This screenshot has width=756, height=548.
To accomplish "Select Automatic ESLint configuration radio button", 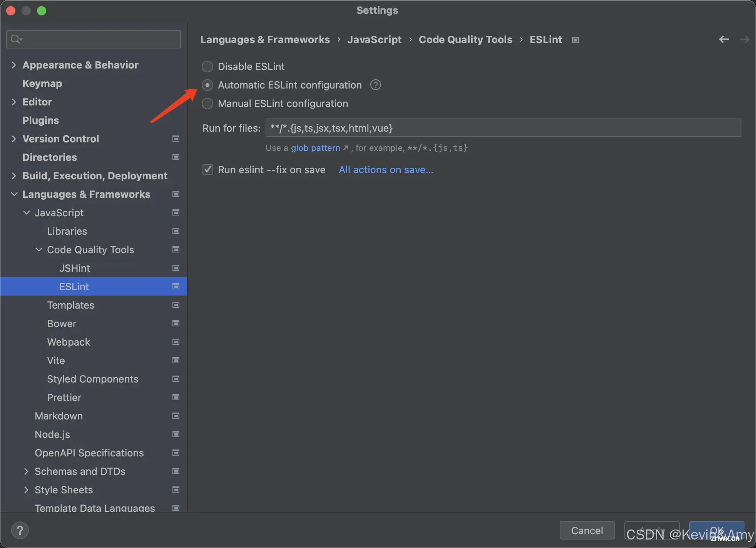I will click(x=207, y=85).
